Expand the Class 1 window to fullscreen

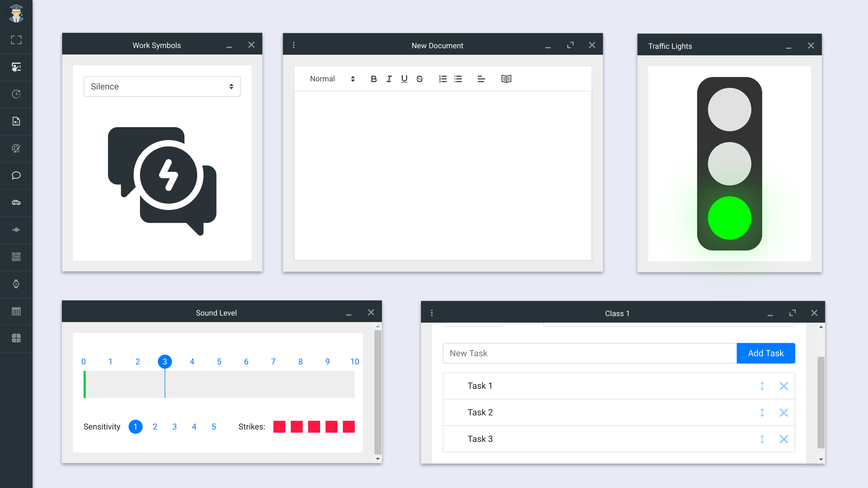tap(793, 313)
